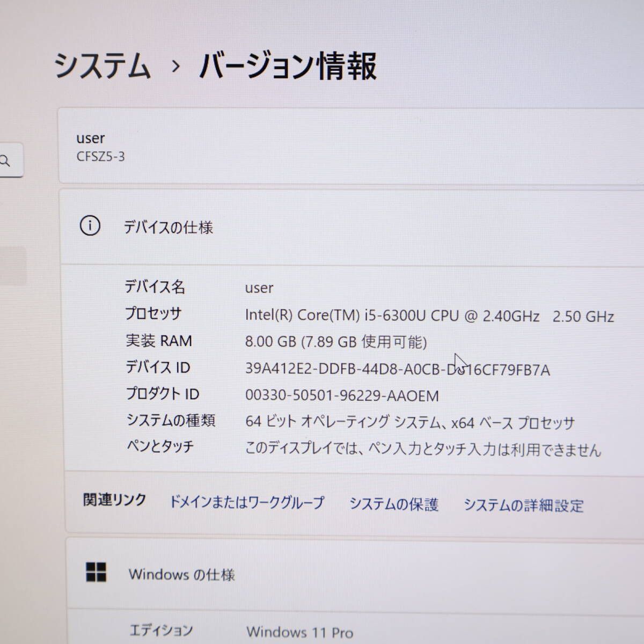Click the デバイス名 label
The height and width of the screenshot is (644, 644).
pos(155,287)
